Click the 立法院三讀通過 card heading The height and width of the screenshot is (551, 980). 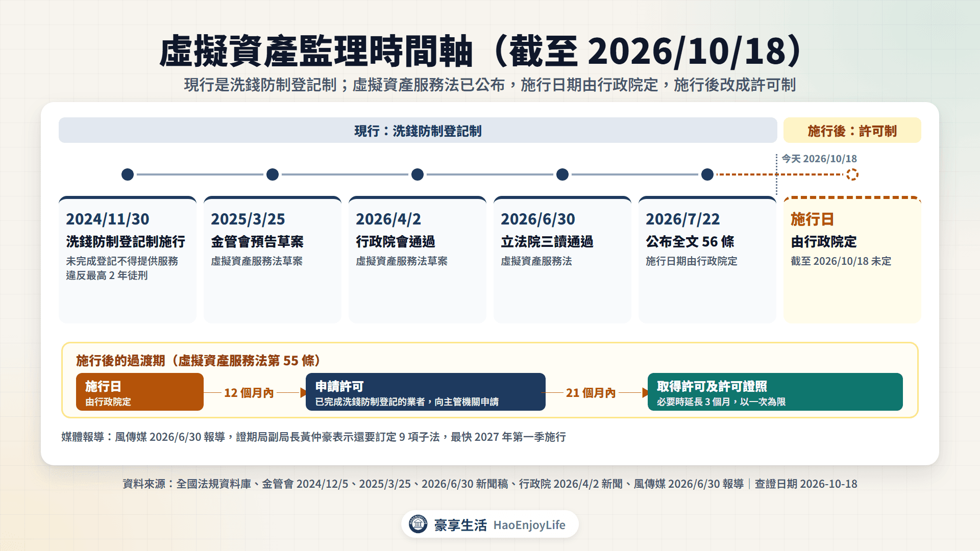pyautogui.click(x=547, y=242)
